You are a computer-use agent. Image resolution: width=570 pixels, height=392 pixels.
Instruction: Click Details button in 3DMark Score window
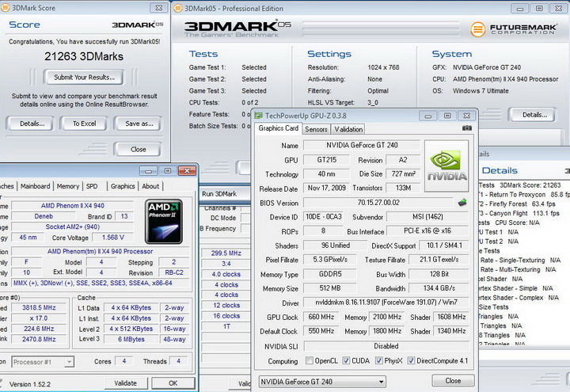pos(32,124)
